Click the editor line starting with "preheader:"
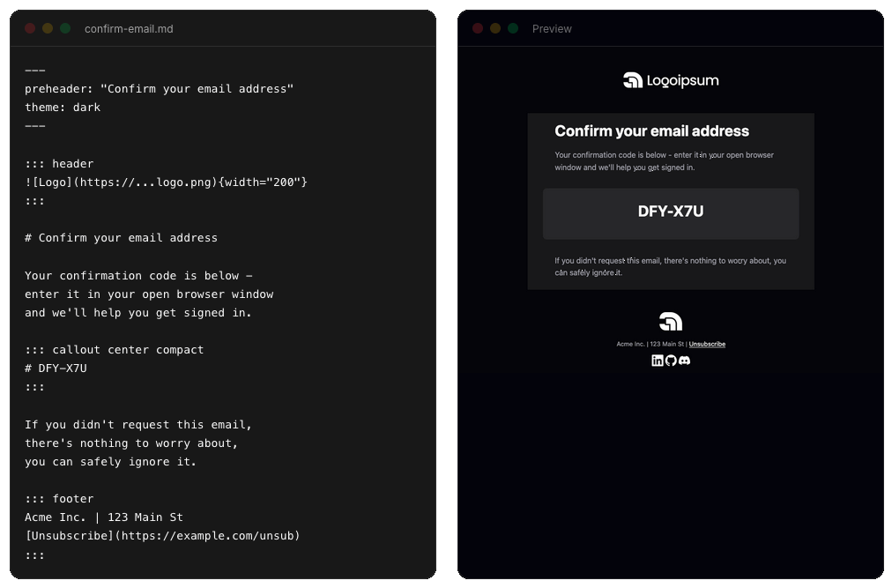 pyautogui.click(x=160, y=89)
